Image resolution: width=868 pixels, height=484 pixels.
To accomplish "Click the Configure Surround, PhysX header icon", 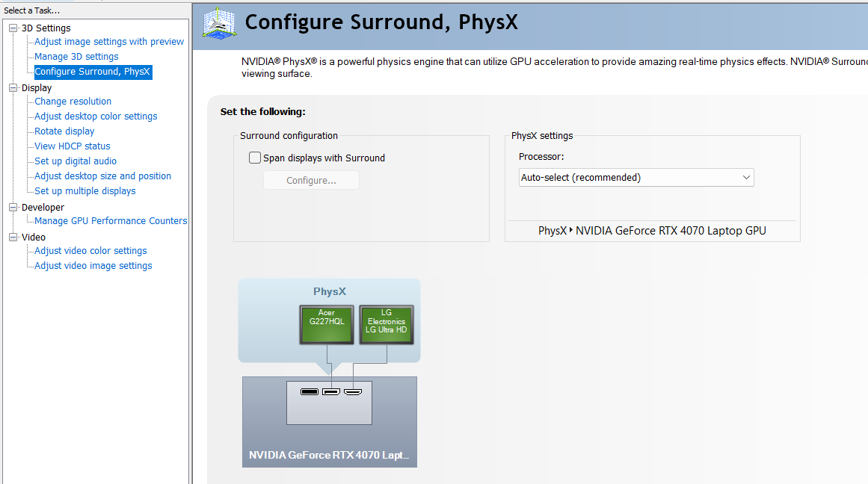I will (x=219, y=23).
